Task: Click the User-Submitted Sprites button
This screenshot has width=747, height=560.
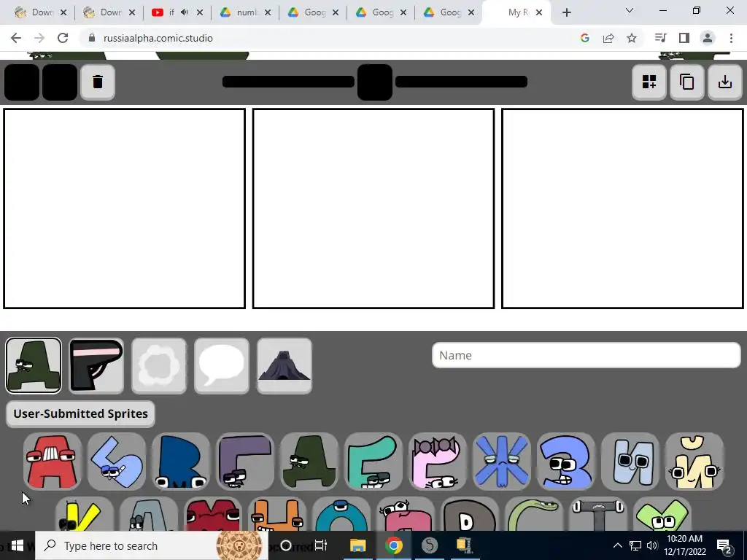Action: point(80,413)
